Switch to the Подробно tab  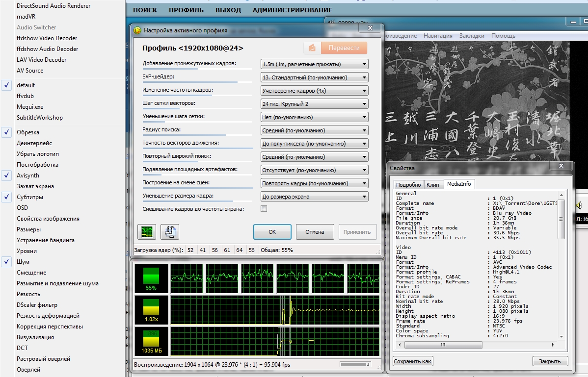(x=408, y=185)
